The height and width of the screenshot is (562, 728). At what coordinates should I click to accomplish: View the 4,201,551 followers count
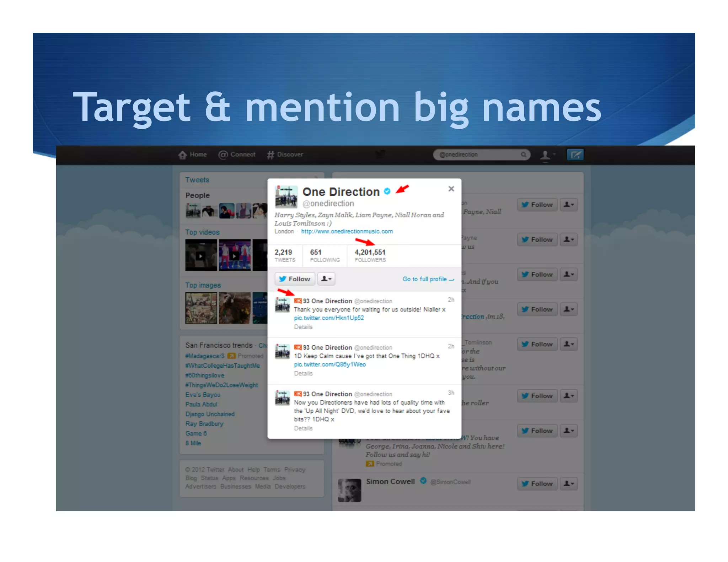pos(370,255)
